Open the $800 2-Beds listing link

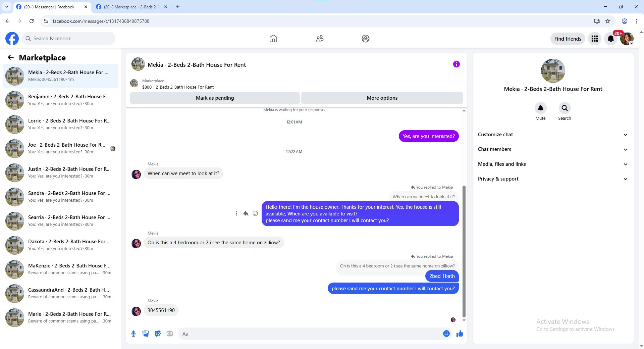click(178, 87)
